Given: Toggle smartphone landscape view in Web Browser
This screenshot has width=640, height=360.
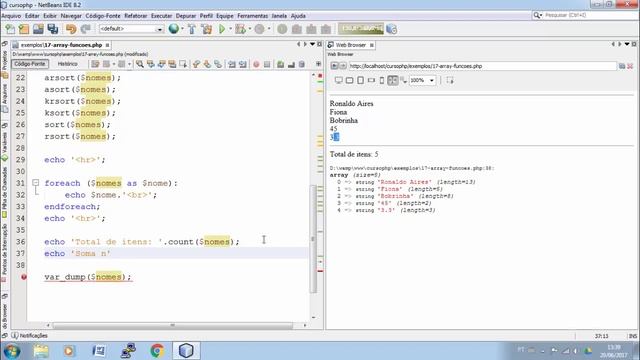Looking at the screenshot, I should pos(371,80).
